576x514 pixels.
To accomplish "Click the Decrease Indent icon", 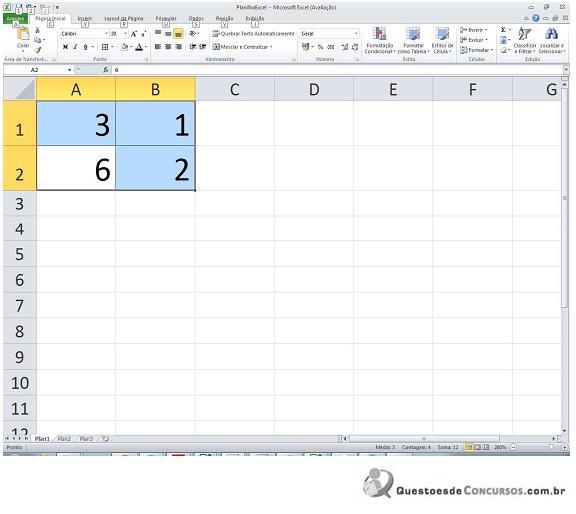I will click(x=192, y=47).
